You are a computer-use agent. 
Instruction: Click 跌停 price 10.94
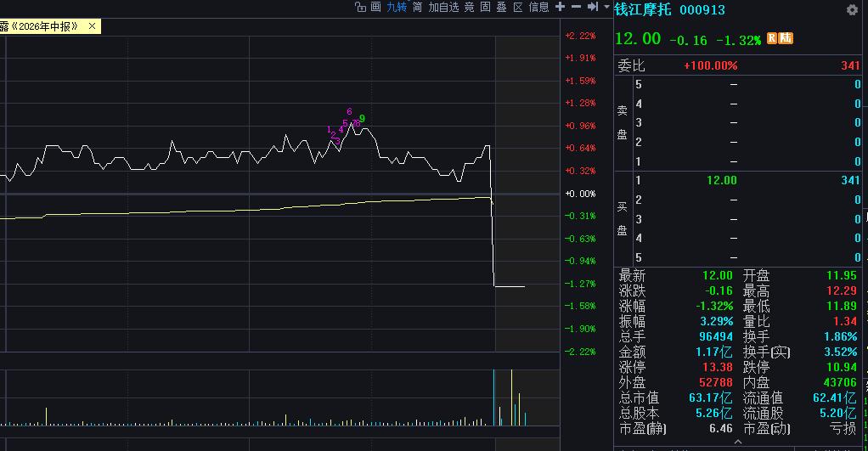(x=842, y=367)
